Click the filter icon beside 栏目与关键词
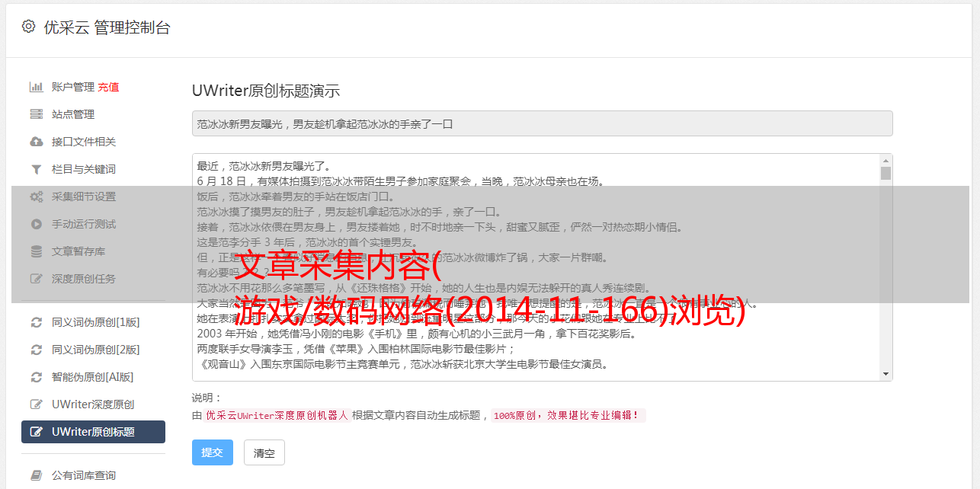 point(36,169)
